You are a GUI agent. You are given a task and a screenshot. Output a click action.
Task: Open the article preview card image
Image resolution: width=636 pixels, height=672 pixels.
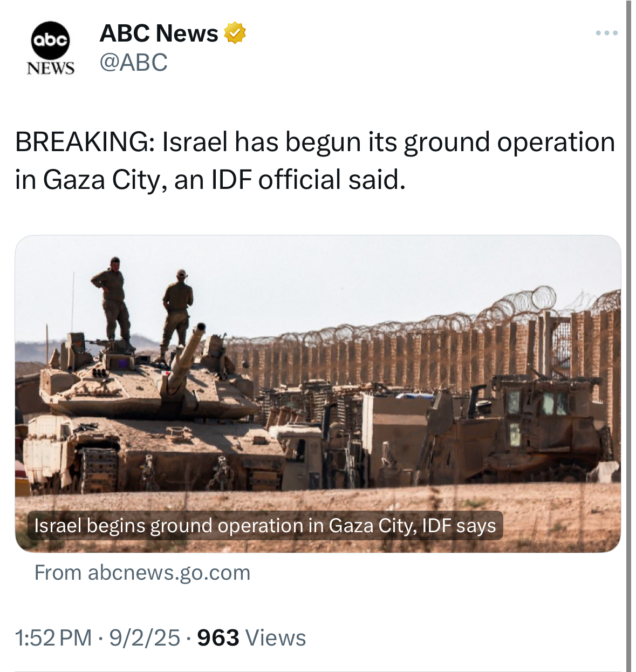[318, 393]
